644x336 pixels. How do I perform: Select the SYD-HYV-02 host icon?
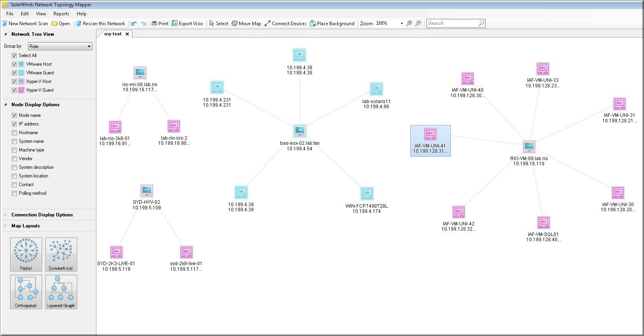(x=147, y=190)
